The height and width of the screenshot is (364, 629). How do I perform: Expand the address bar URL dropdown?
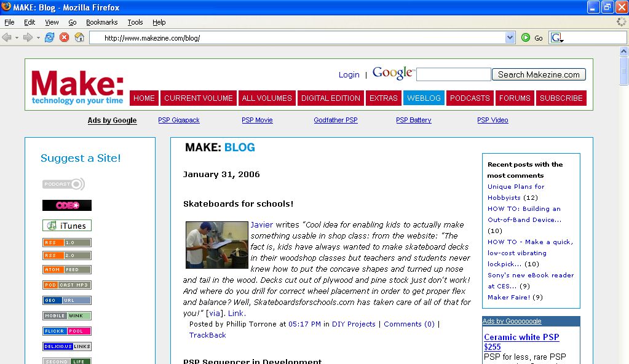pyautogui.click(x=510, y=38)
